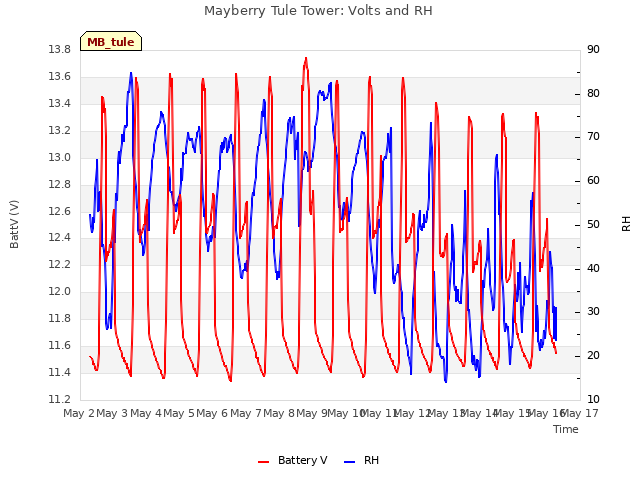Click the May 9 date tick
Screen dimensions: 640x480
coord(312,414)
